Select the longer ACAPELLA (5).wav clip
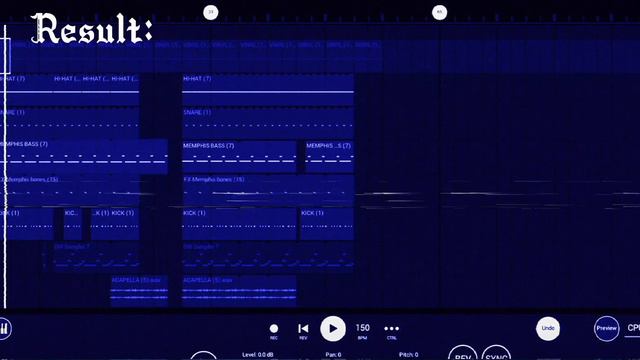This screenshot has width=640, height=360. [x=239, y=291]
